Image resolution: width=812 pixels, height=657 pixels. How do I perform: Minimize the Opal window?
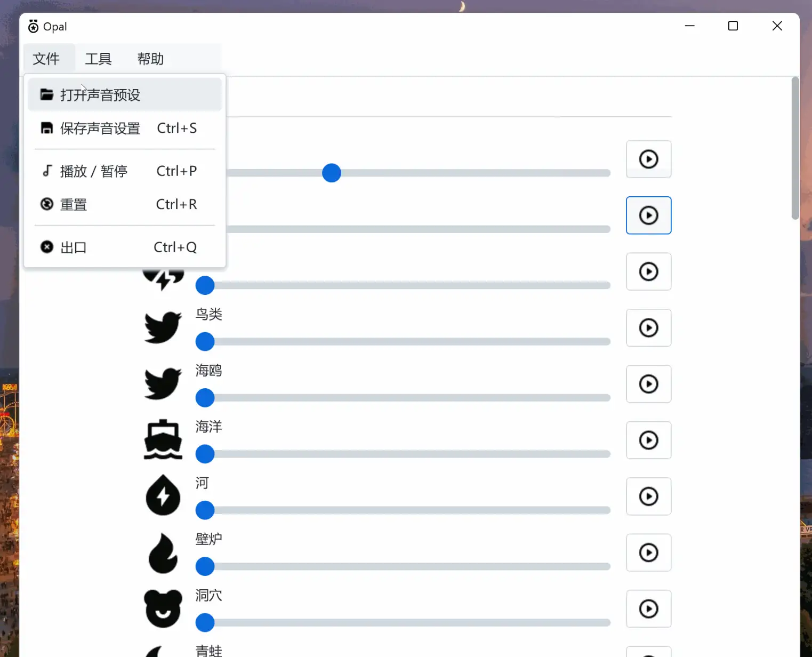pyautogui.click(x=689, y=26)
